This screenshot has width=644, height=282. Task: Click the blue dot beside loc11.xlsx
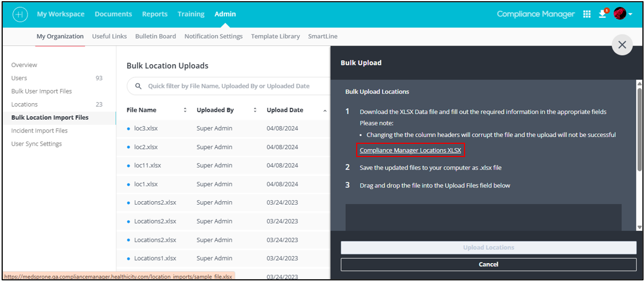128,166
